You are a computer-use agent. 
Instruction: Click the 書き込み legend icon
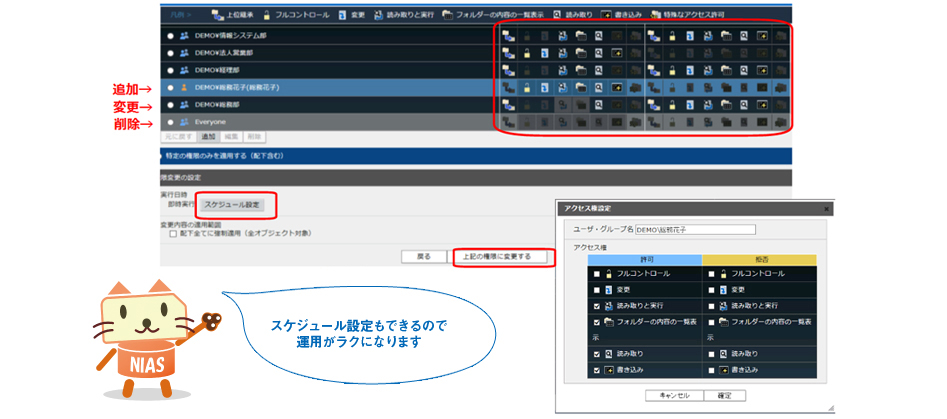[x=606, y=14]
